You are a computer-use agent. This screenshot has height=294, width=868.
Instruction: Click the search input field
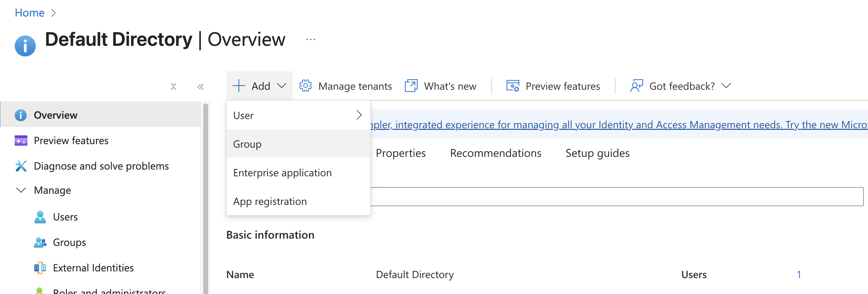point(617,197)
